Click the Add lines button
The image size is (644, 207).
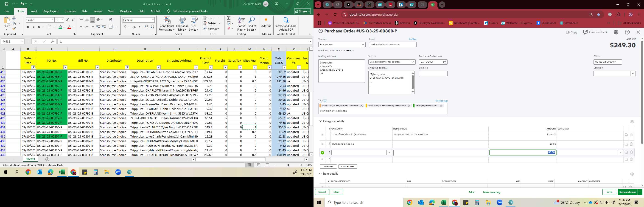pos(328,167)
